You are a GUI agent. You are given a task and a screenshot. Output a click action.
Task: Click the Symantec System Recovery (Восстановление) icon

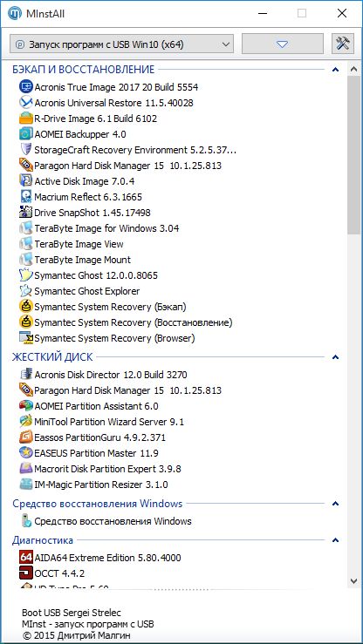pos(26,322)
